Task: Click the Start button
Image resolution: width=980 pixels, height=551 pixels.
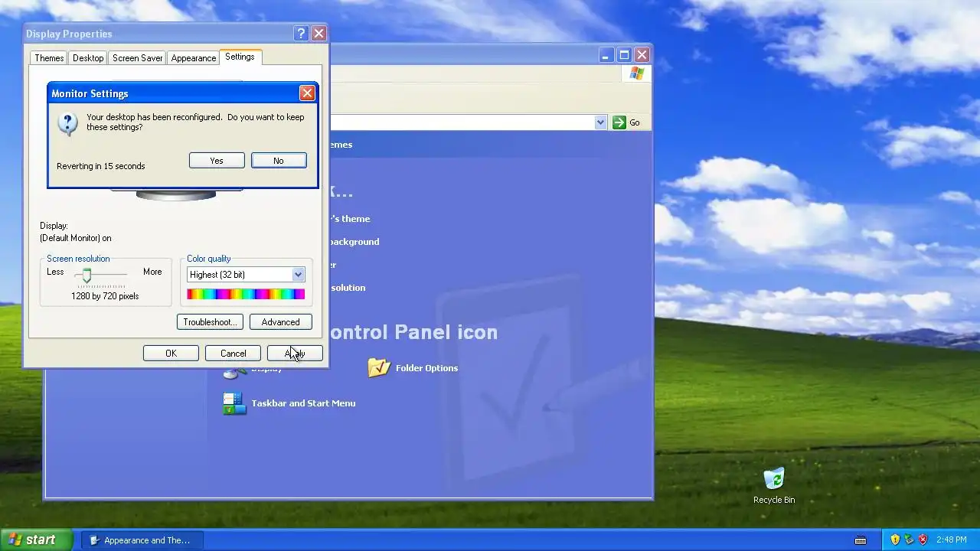Action: [37, 540]
